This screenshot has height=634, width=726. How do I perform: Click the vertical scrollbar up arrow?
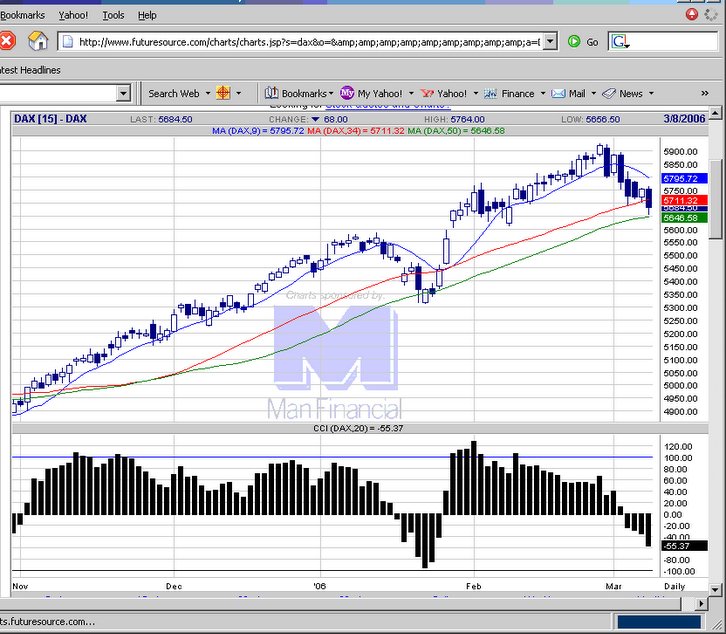click(x=715, y=113)
